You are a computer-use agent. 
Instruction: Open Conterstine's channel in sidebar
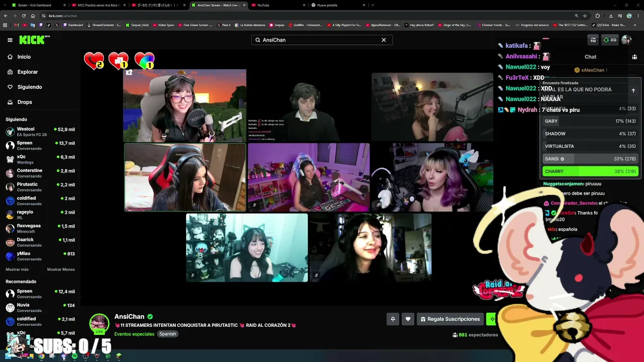[40, 173]
